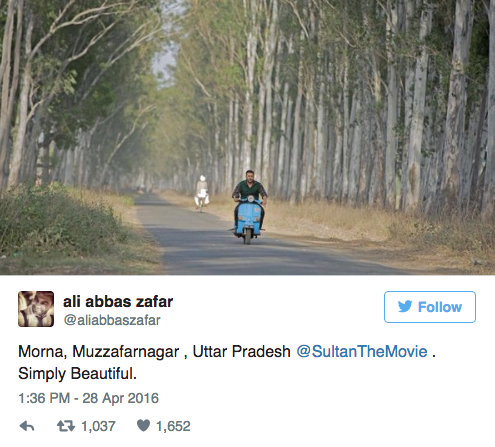Open ali abbas zafar's profile picture
This screenshot has height=447, width=495.
click(36, 309)
